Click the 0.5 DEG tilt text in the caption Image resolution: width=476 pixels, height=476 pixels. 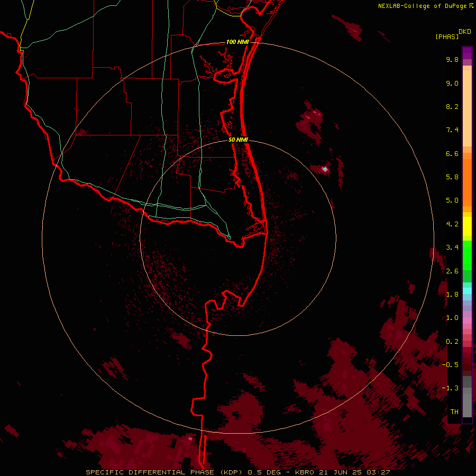(x=264, y=472)
